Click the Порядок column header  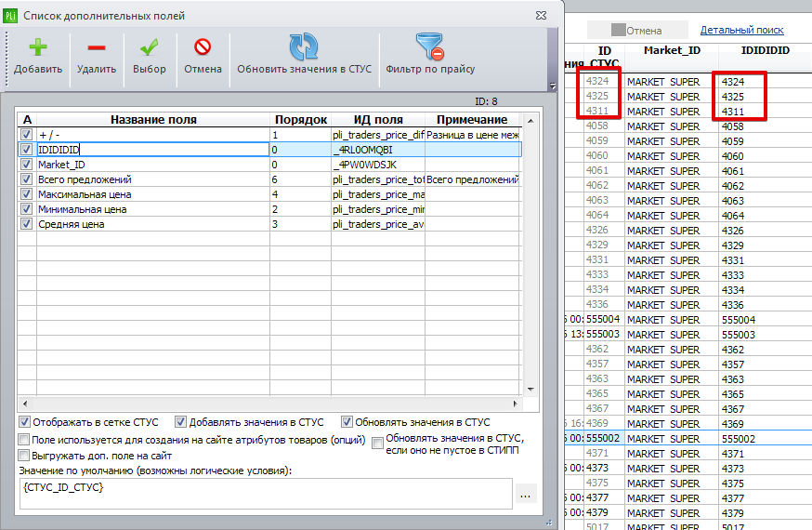pyautogui.click(x=301, y=120)
